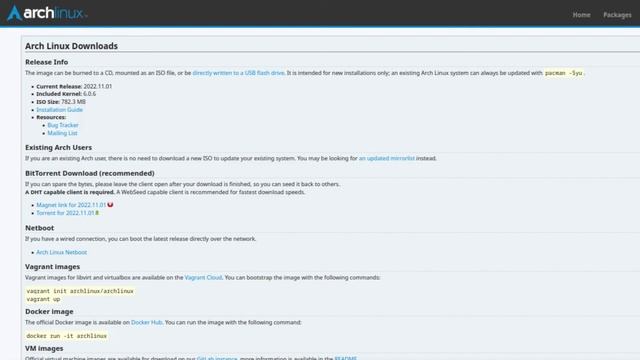The width and height of the screenshot is (640, 360).
Task: Click the 'Current Release: 2022.11.01' line
Action: 74,86
